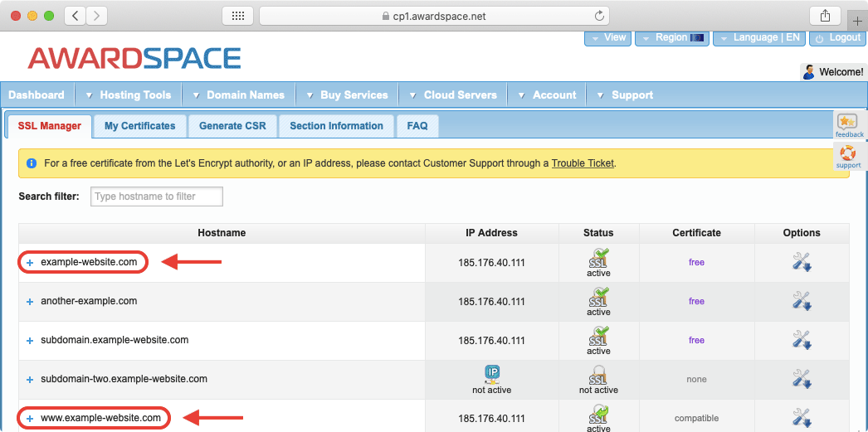
Task: Click the hostname search filter field
Action: tap(156, 197)
